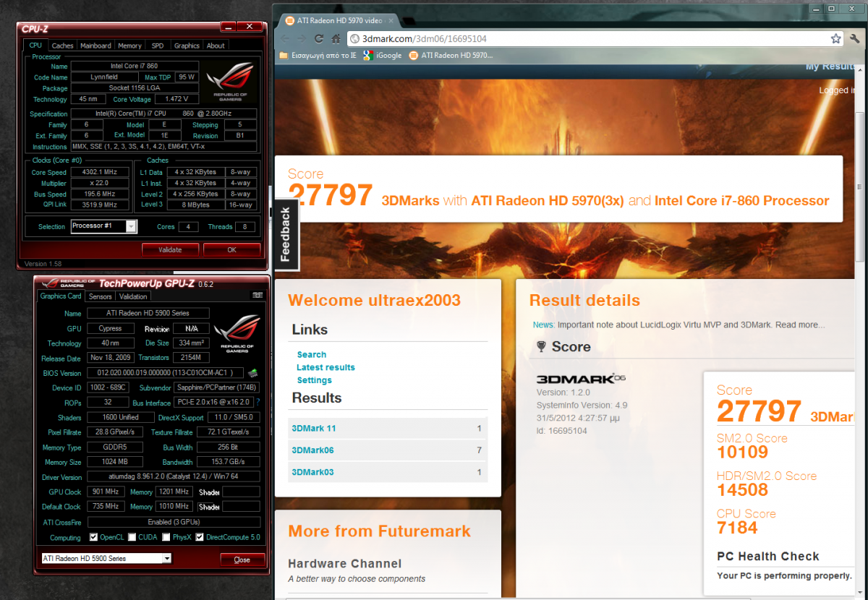Screen dimensions: 868x600
Task: Follow the Search link under Links
Action: click(312, 354)
